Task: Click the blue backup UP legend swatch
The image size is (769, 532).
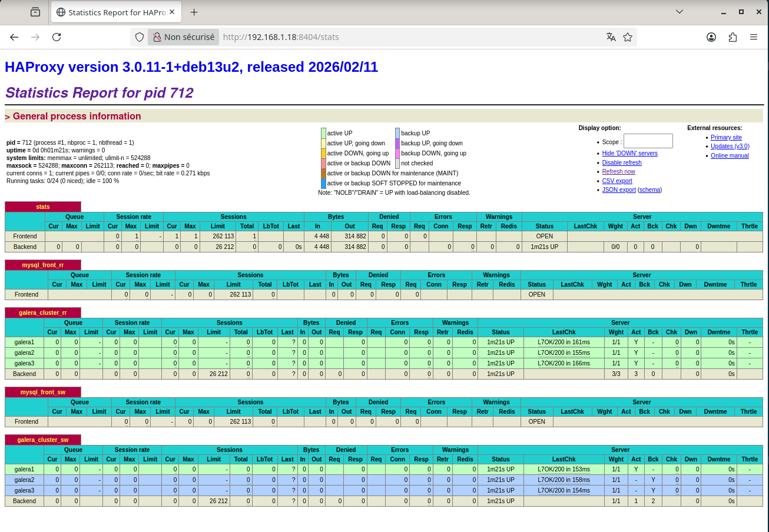Action: (x=397, y=134)
